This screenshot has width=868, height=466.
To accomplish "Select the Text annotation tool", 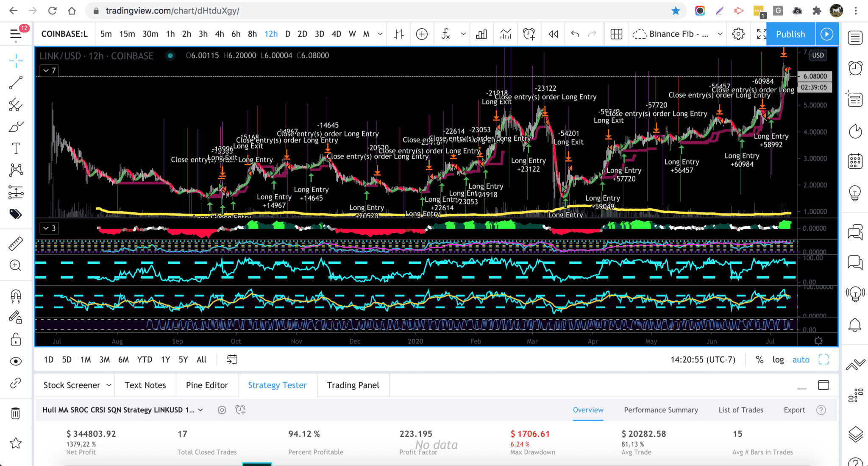I will 16,148.
